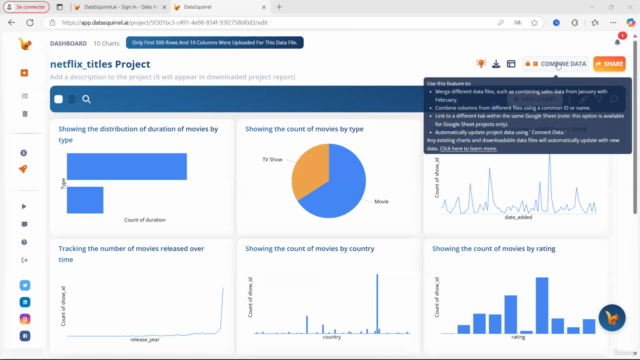Viewport: 640px width, 360px height.
Task: Open the LinkedIn link icon
Action: click(25, 302)
